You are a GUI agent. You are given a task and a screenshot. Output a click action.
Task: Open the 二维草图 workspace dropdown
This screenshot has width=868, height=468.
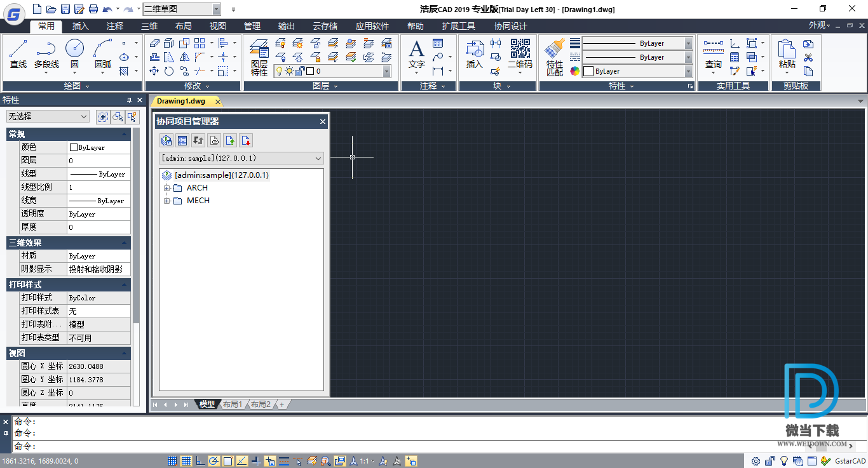(182, 9)
